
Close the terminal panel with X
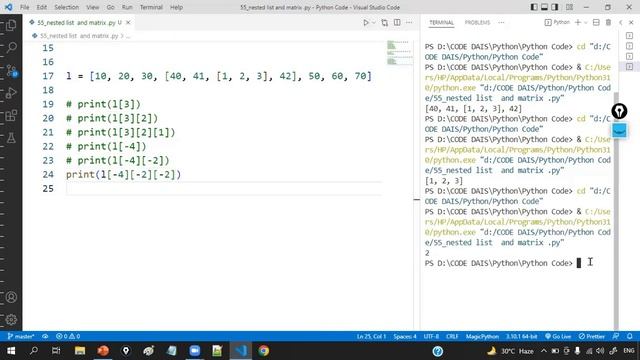tap(631, 22)
